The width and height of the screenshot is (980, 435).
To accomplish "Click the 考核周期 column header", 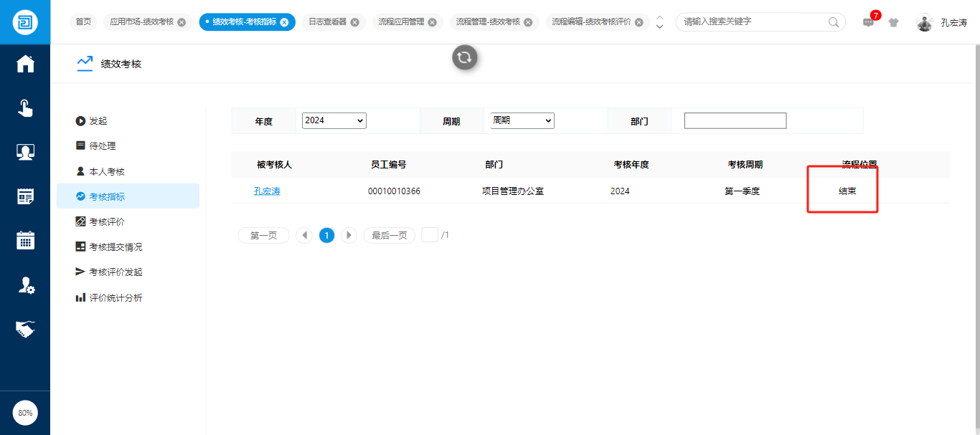I will pyautogui.click(x=745, y=164).
